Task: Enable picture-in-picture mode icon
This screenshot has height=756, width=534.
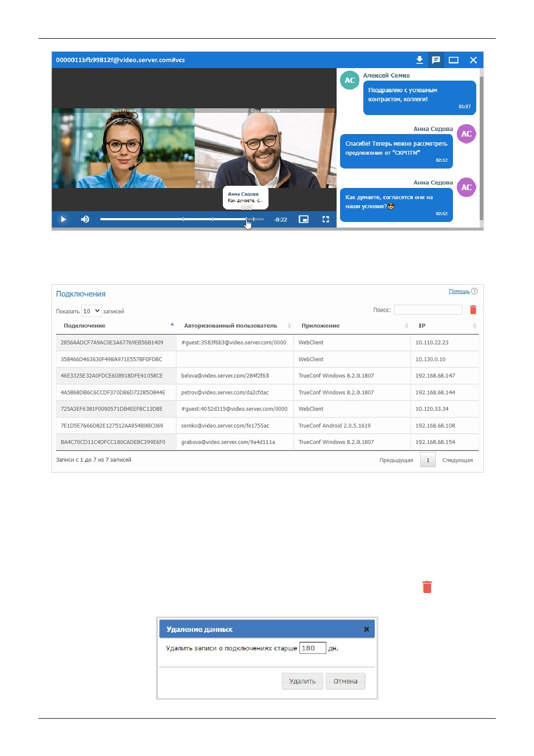Action: pos(303,219)
